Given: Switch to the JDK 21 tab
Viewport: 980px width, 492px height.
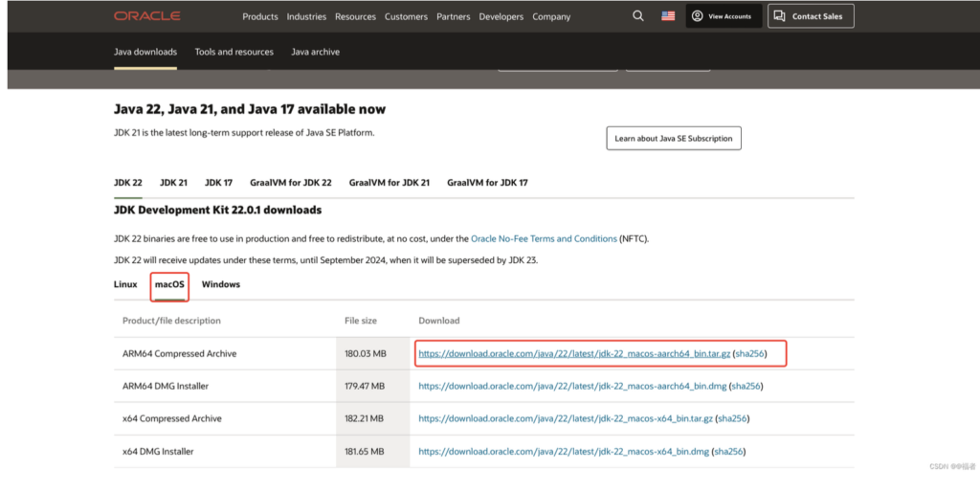Looking at the screenshot, I should coord(173,183).
